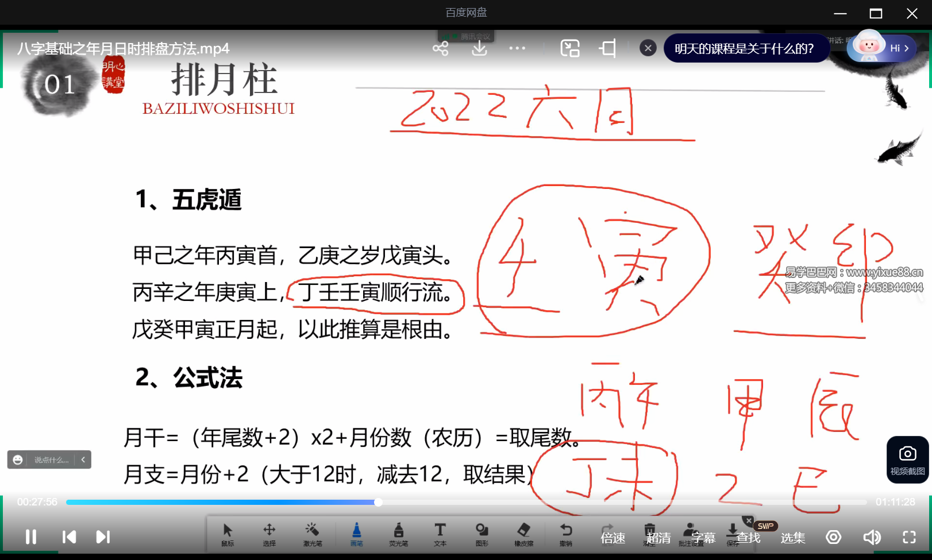Share the video using the share icon
Screen dimensions: 932x560
tap(440, 48)
